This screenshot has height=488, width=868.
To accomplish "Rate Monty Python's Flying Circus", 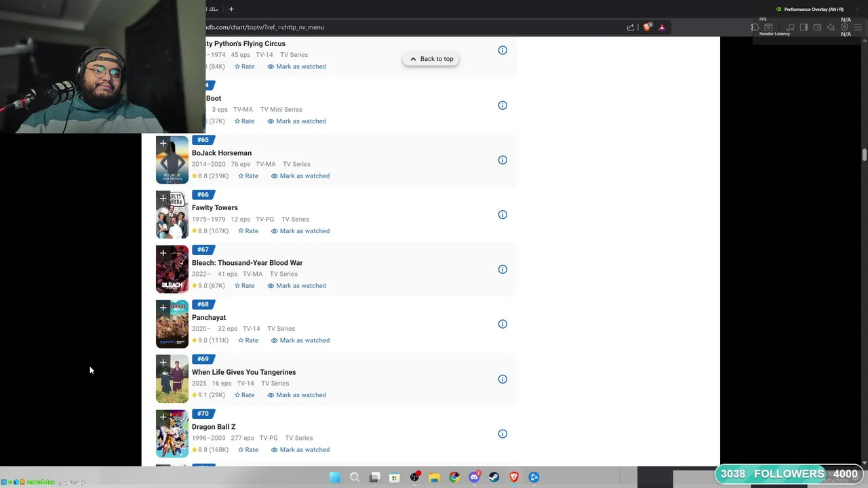I will tap(244, 66).
